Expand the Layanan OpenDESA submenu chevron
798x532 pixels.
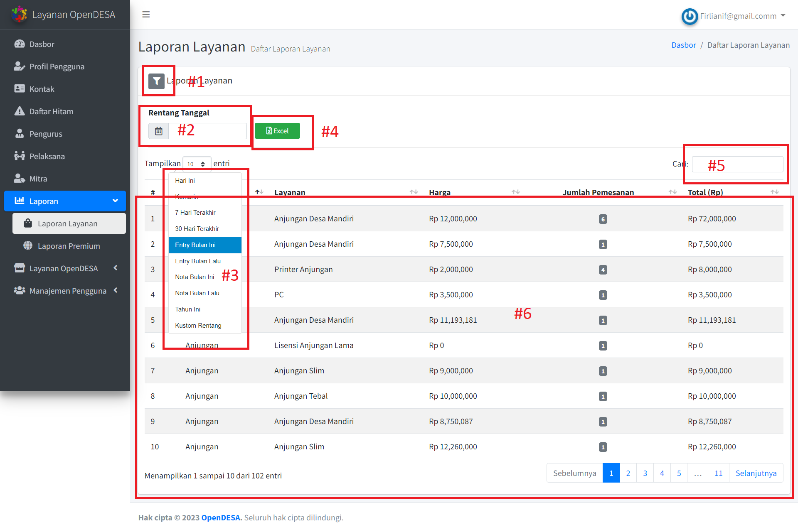coord(116,268)
